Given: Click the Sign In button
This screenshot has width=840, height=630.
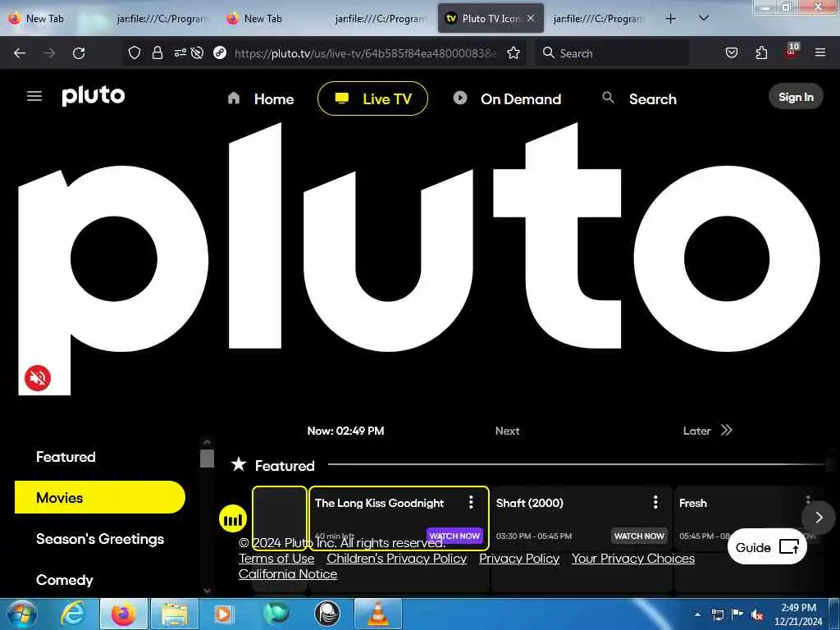Looking at the screenshot, I should pyautogui.click(x=796, y=97).
